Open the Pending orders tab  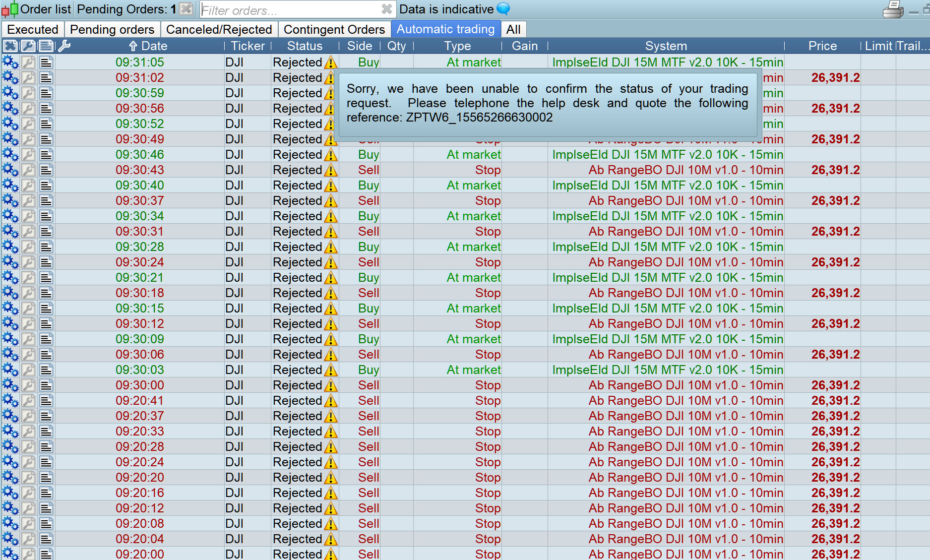pos(112,29)
